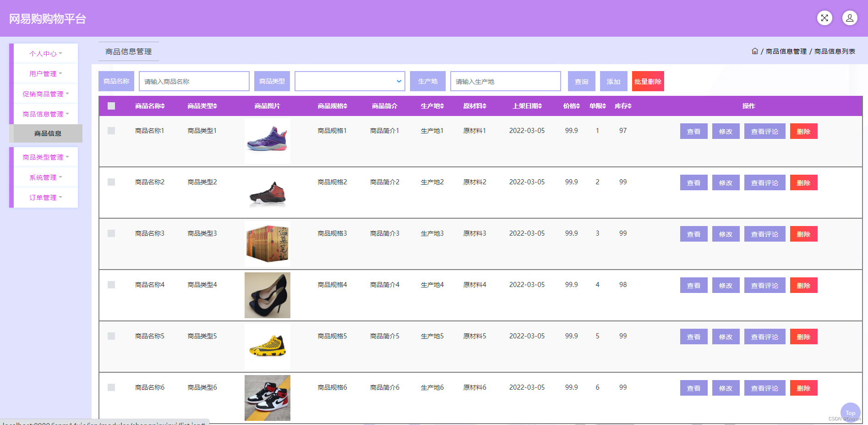Click 修改 for 商品名称6
This screenshot has height=425, width=868.
point(726,388)
